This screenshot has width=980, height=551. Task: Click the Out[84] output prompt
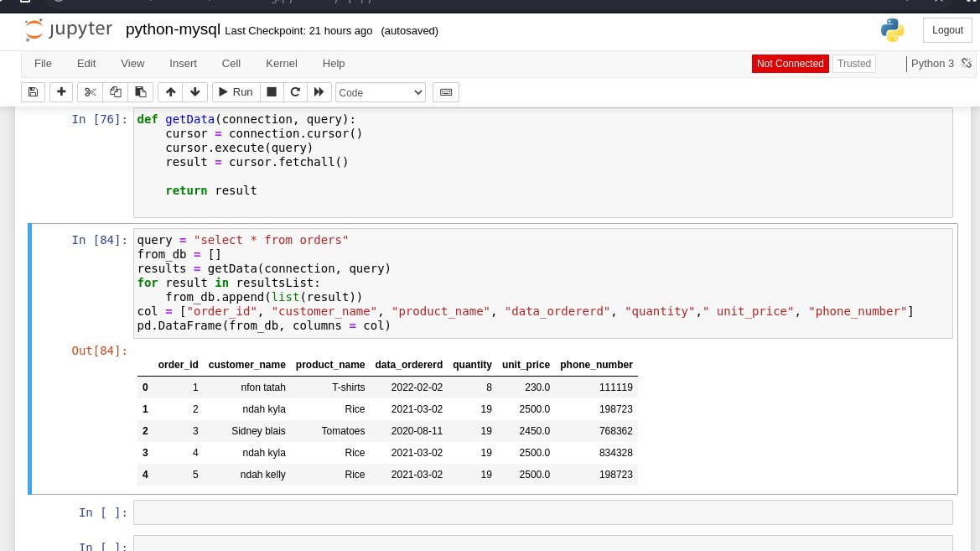point(100,351)
